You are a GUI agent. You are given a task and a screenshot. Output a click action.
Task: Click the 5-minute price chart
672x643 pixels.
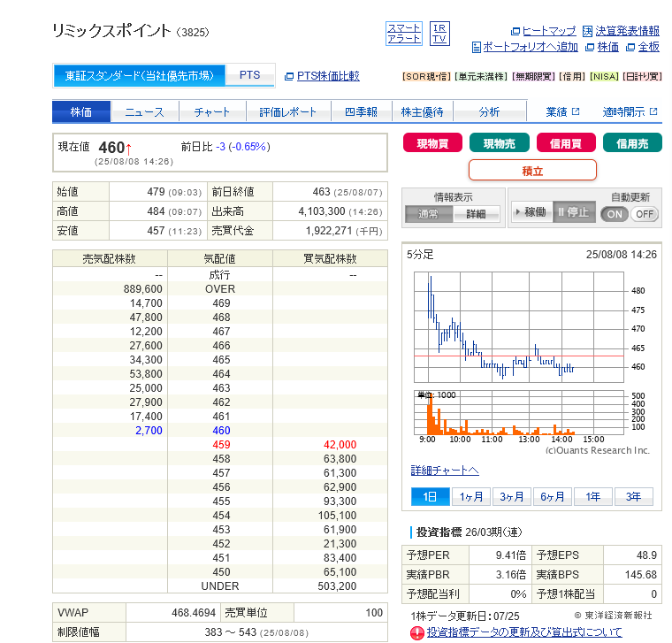pos(518,327)
